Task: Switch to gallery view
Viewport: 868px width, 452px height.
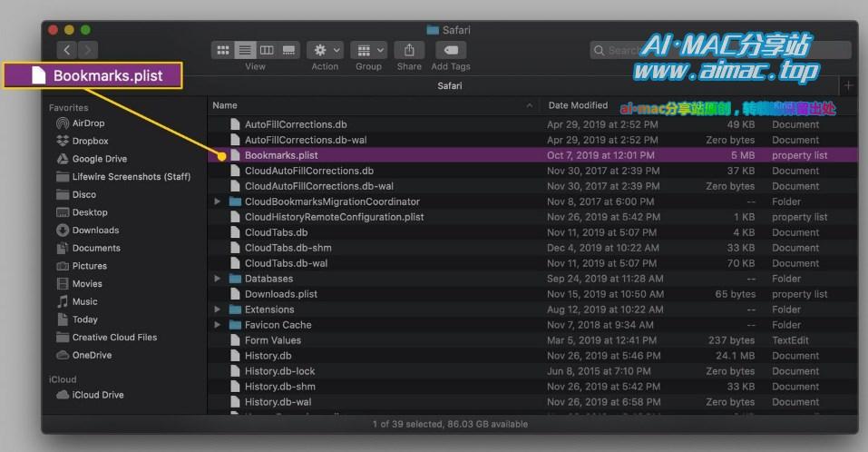Action: (x=289, y=51)
